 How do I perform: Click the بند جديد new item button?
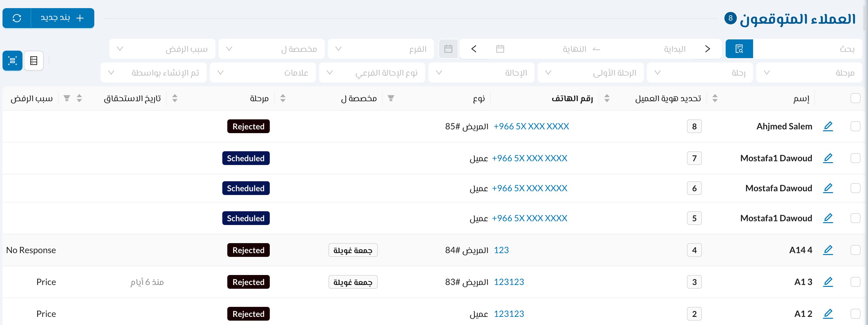coord(63,18)
